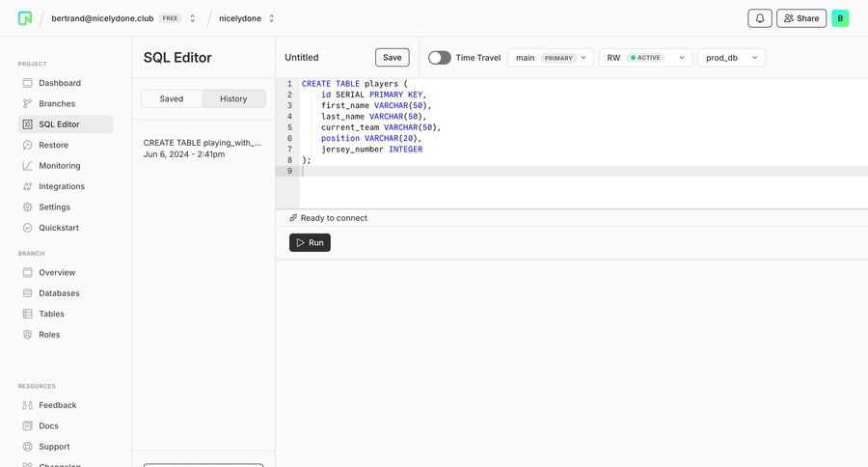Click the Quickstart checkmark icon
Image resolution: width=868 pixels, height=467 pixels.
(x=28, y=228)
